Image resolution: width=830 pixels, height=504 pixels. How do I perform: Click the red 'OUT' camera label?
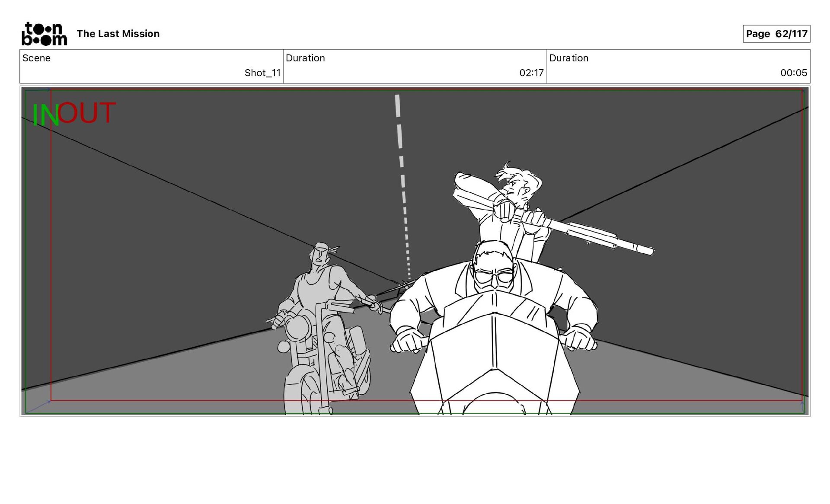point(86,112)
